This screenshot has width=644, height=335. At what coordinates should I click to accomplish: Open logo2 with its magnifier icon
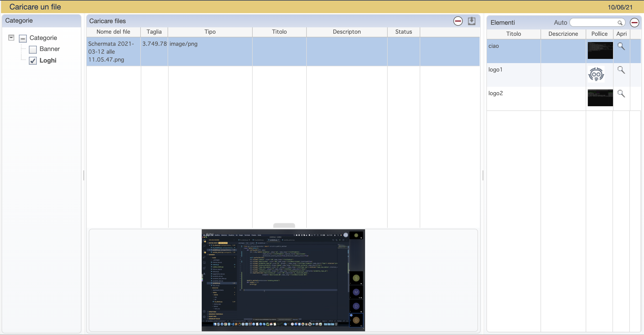tap(621, 94)
